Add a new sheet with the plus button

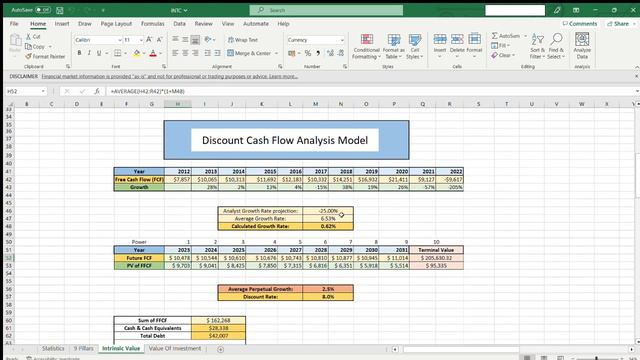[220, 349]
